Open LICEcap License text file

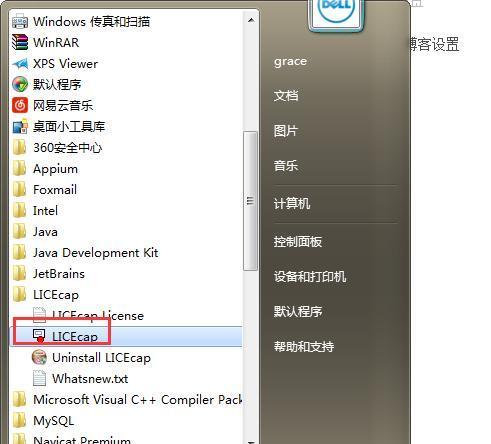[x=88, y=315]
